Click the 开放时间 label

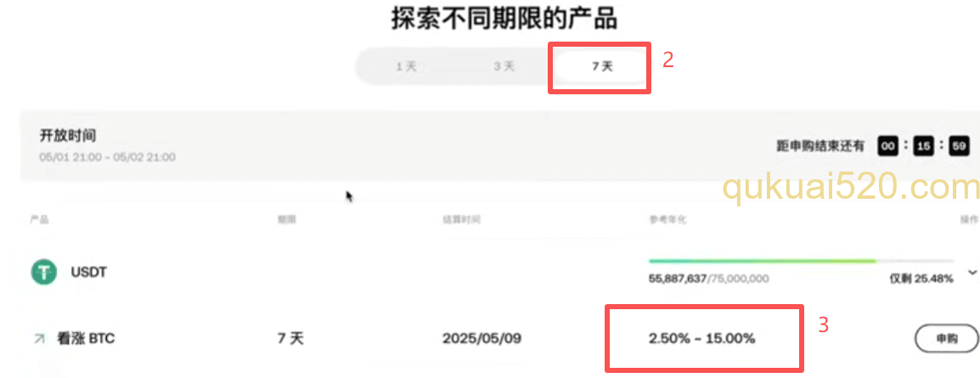click(x=67, y=135)
